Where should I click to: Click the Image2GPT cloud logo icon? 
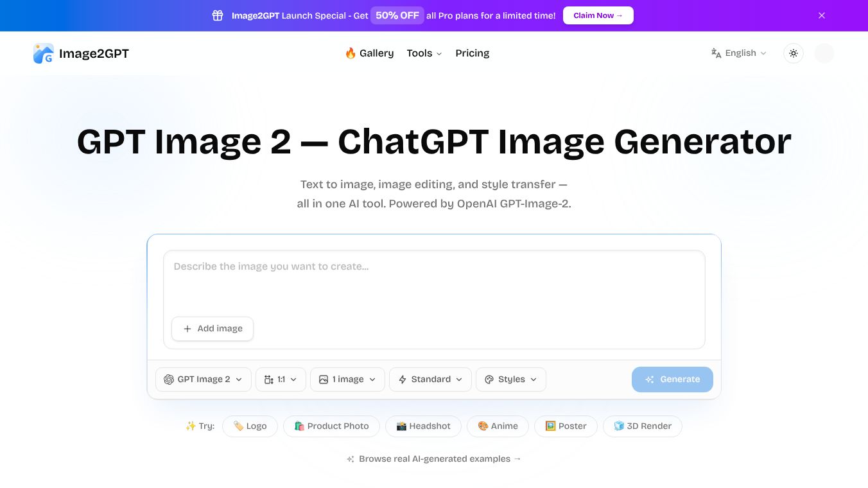tap(42, 53)
